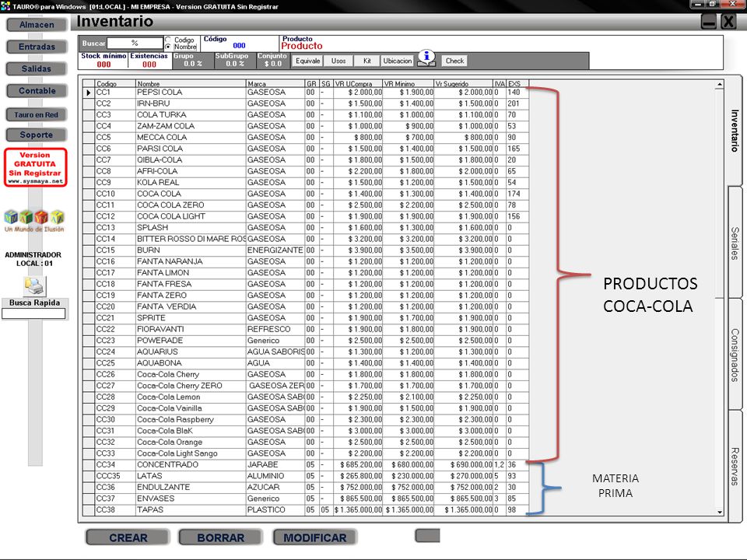The height and width of the screenshot is (560, 747).
Task: Switch to the Consignados side tab
Action: pos(735,355)
